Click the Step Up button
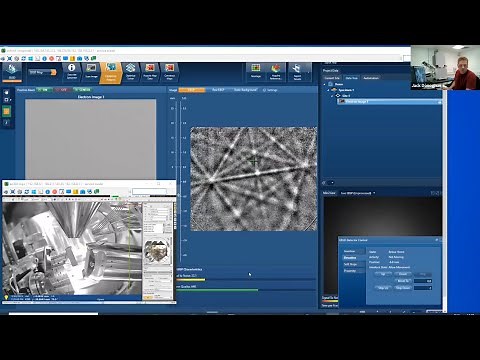Image resolution: width=480 pixels, height=360 pixels. (x=383, y=288)
